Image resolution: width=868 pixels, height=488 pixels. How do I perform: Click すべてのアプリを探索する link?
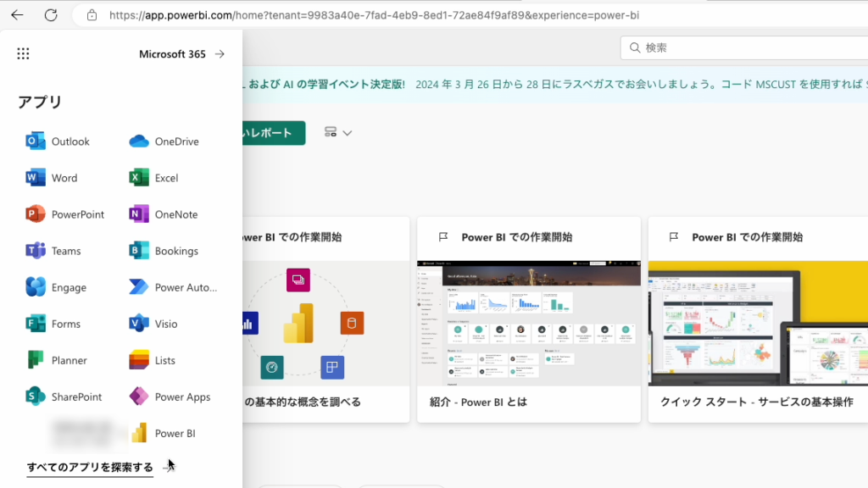point(90,468)
